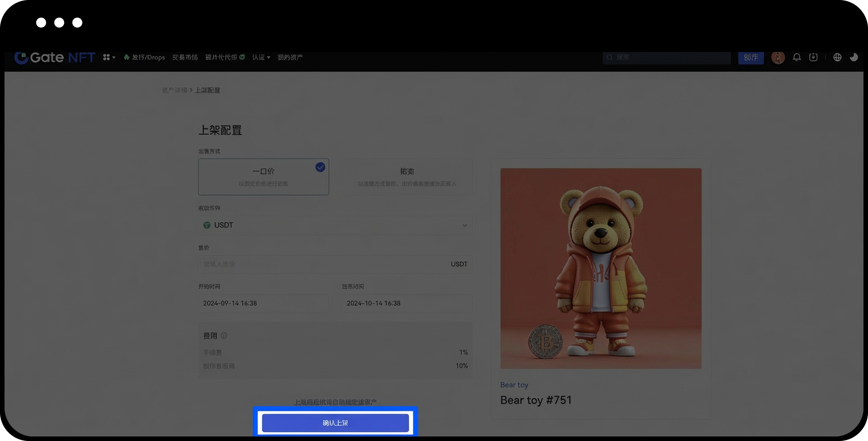Expand the certification menu dropdown
Screen dimensions: 868x441
[261, 57]
